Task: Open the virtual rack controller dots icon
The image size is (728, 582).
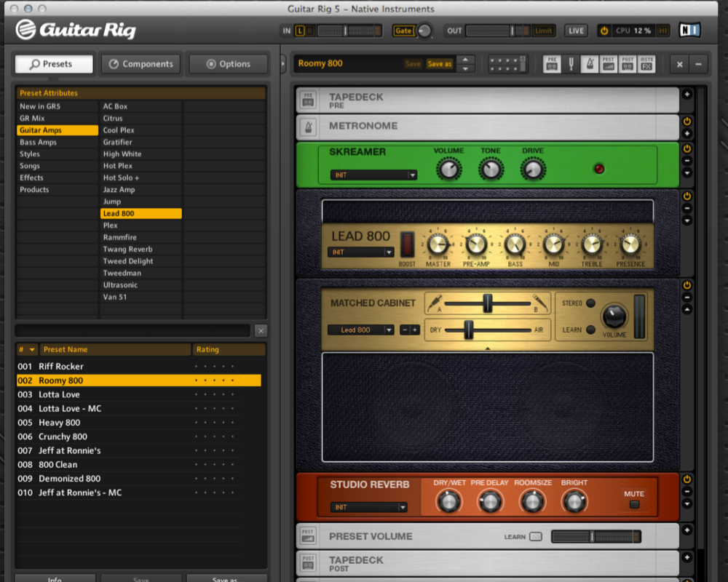Action: tap(507, 64)
